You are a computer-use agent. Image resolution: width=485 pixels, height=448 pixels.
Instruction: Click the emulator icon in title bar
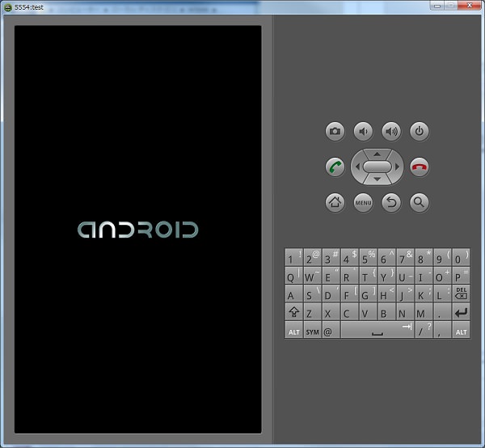click(x=8, y=7)
